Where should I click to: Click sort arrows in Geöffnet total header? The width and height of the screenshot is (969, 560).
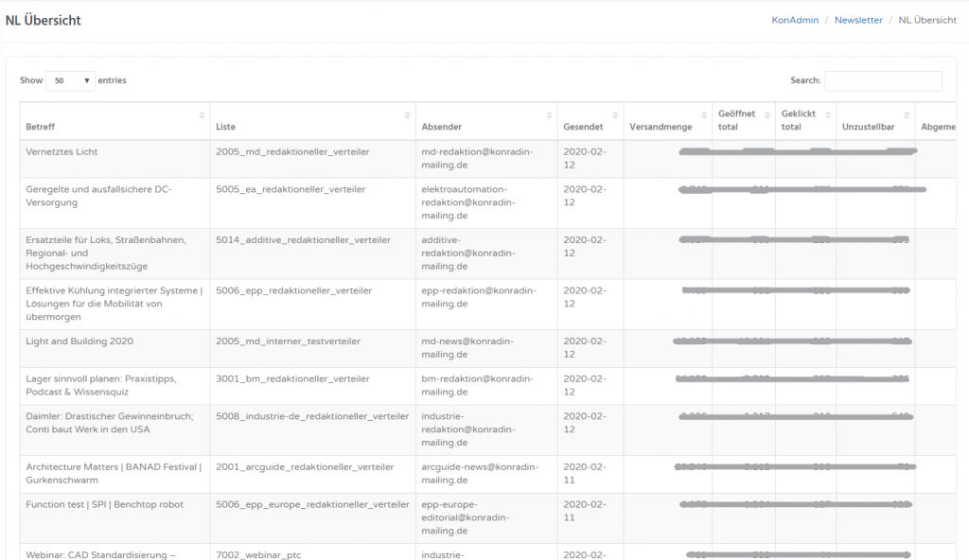click(767, 115)
